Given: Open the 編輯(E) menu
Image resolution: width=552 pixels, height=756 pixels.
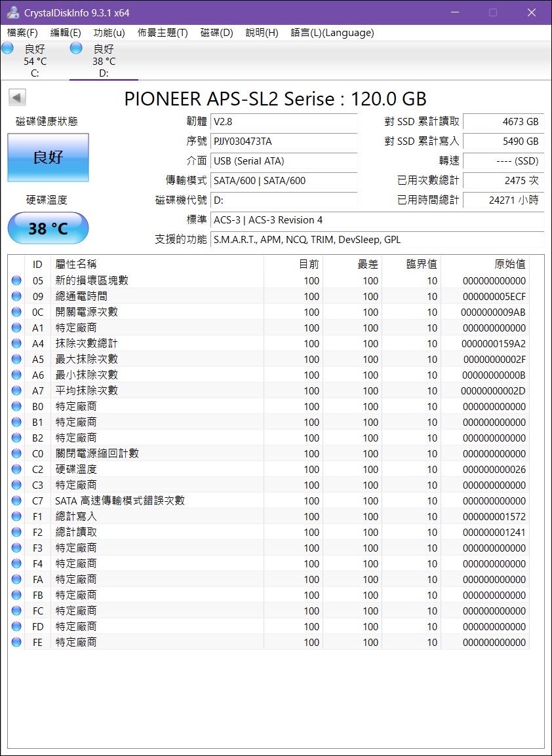Looking at the screenshot, I should pyautogui.click(x=66, y=33).
